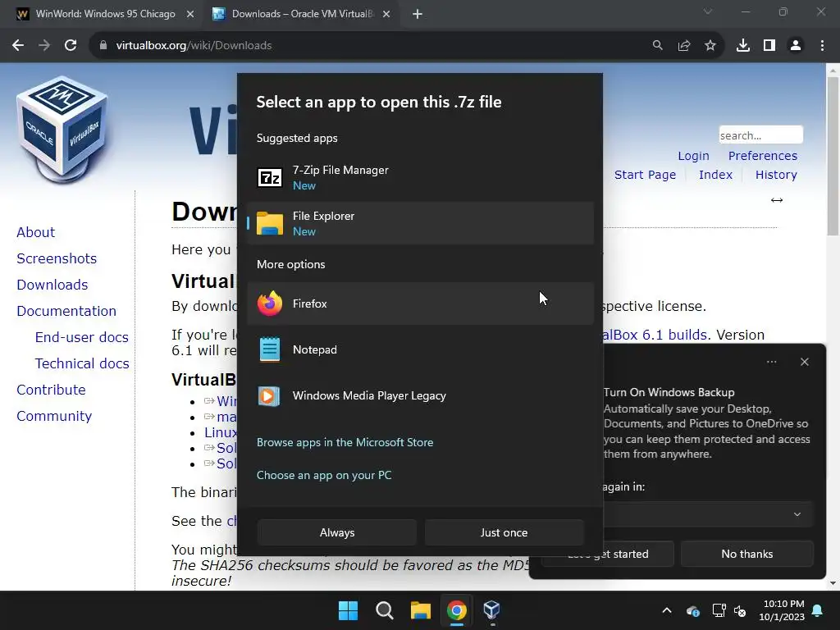Open Downloads in the sidebar
Image resolution: width=840 pixels, height=630 pixels.
click(x=52, y=285)
